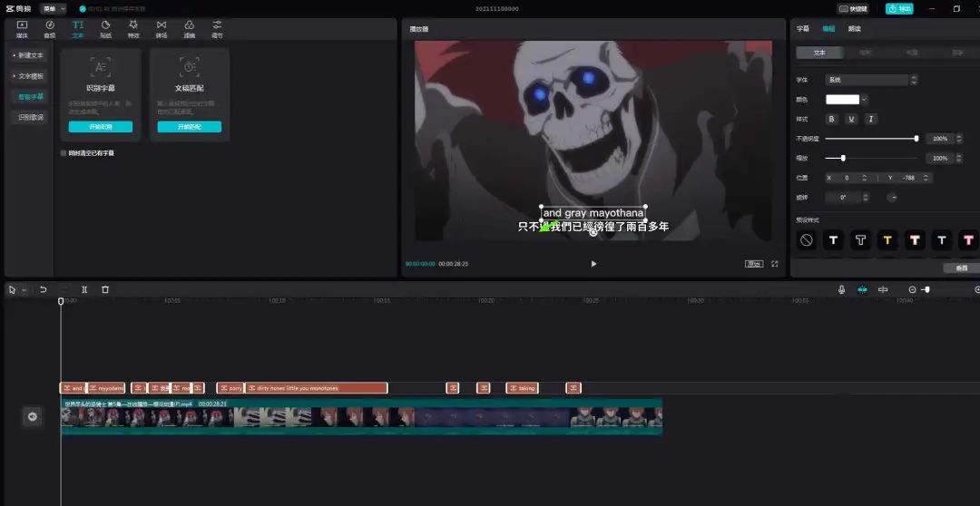This screenshot has width=980, height=506.
Task: Open the Stickers (贴纸) panel icon
Action: (x=105, y=29)
